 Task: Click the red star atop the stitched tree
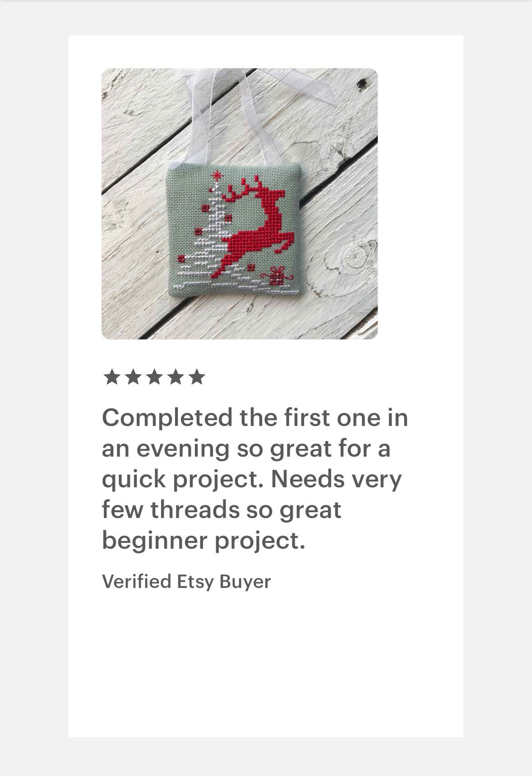click(217, 175)
